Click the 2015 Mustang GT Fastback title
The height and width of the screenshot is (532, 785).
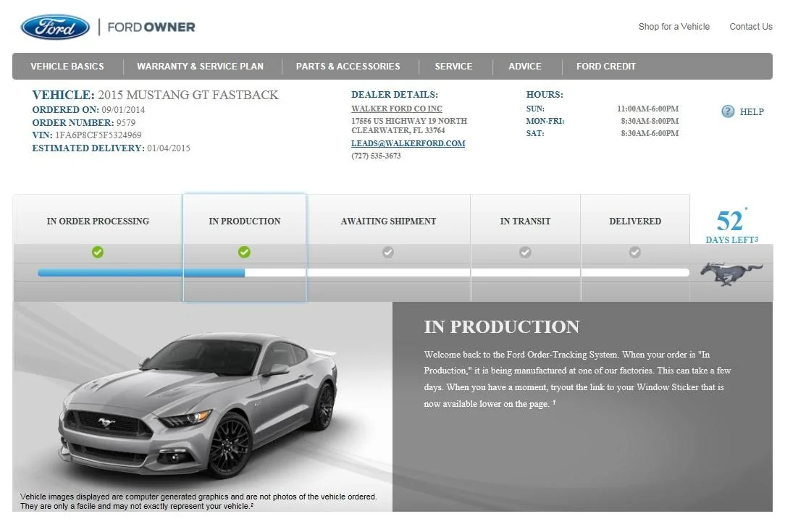pos(188,95)
